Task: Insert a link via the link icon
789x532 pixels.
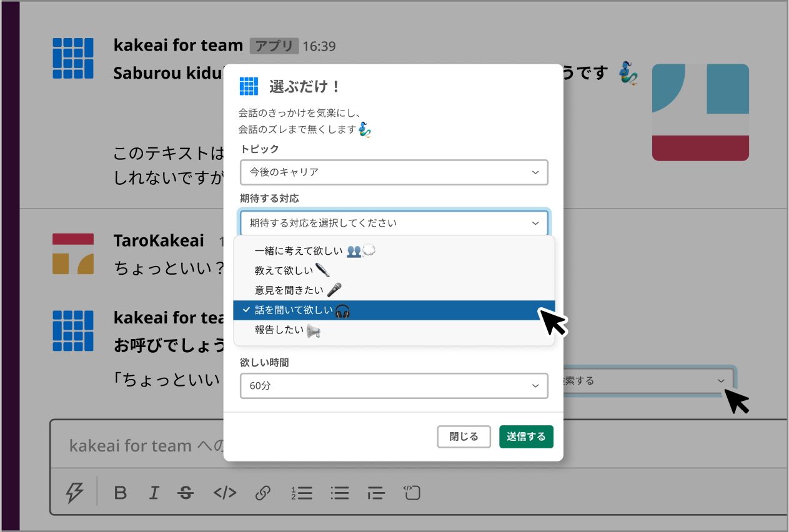Action: pyautogui.click(x=262, y=493)
